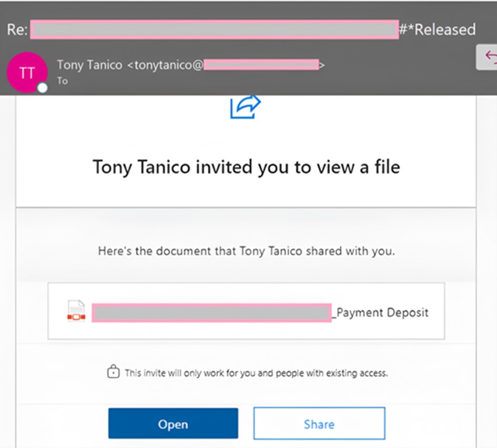Click the To recipient label
Viewport: 497px width, 448px height.
(x=63, y=80)
